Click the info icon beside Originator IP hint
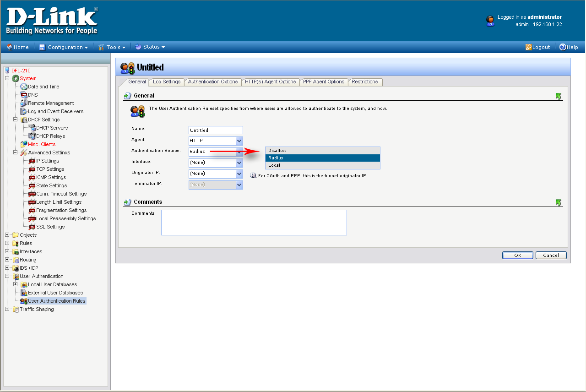586x392 pixels. pyautogui.click(x=253, y=175)
